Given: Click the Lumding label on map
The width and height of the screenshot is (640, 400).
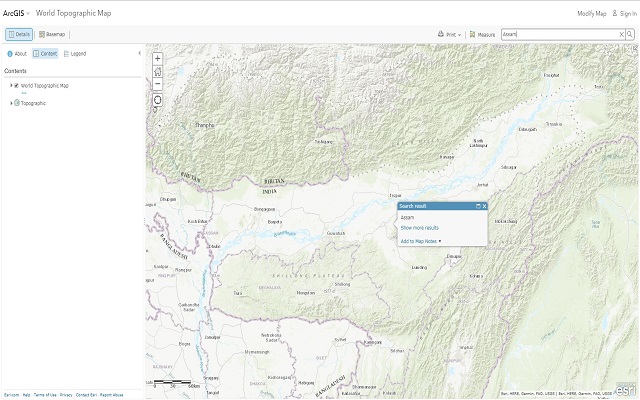Looking at the screenshot, I should click(x=419, y=268).
